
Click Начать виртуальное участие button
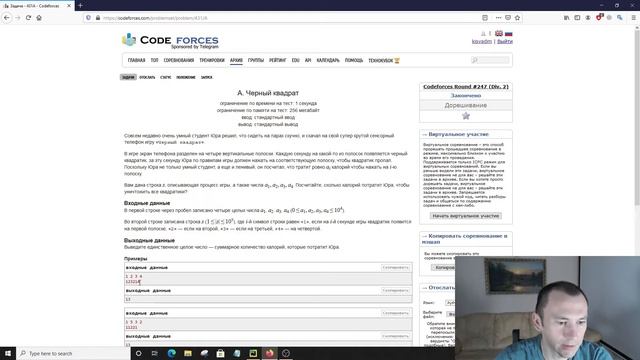pyautogui.click(x=466, y=216)
